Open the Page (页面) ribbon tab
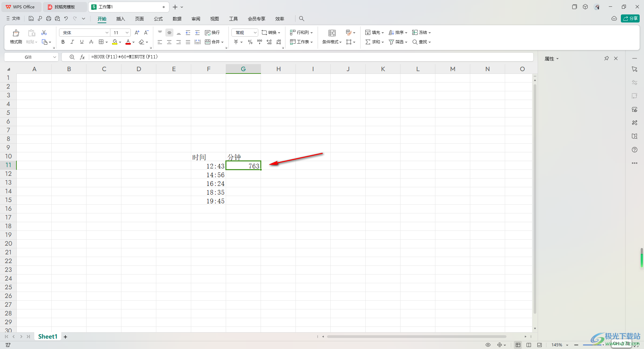 coord(139,19)
